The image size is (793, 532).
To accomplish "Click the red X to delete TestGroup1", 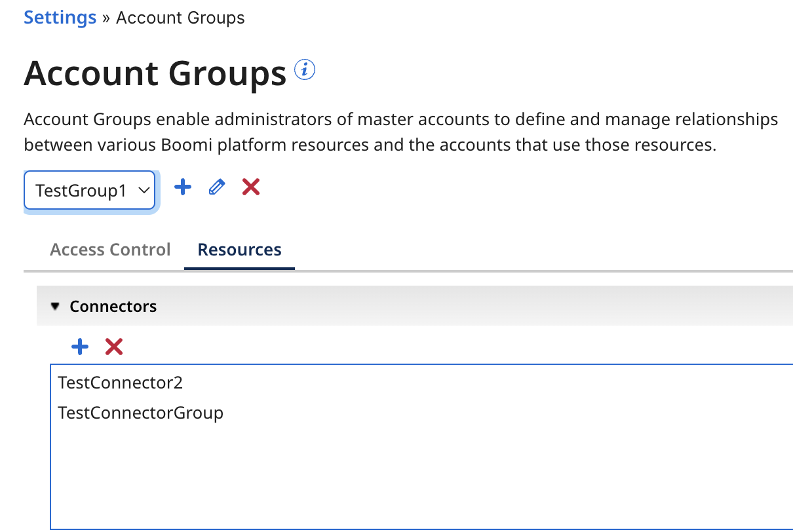I will pos(250,187).
